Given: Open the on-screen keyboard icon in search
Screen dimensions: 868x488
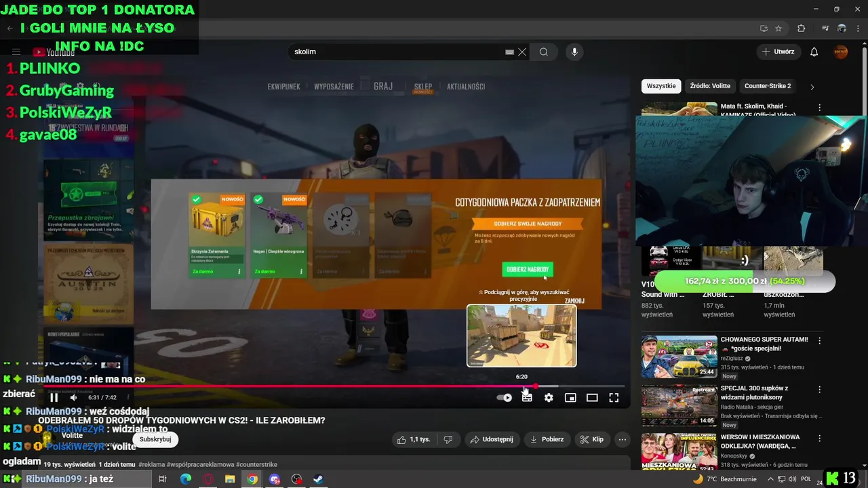Looking at the screenshot, I should 509,52.
